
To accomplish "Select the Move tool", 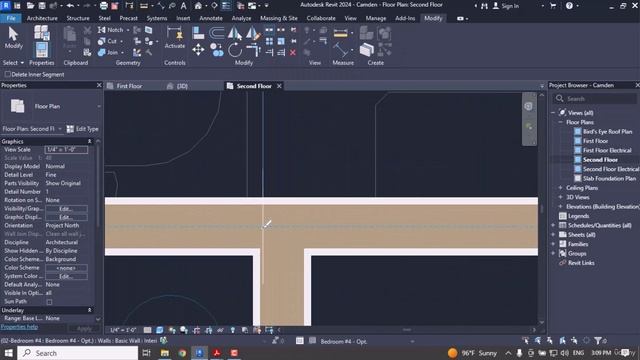I will pyautogui.click(x=198, y=50).
